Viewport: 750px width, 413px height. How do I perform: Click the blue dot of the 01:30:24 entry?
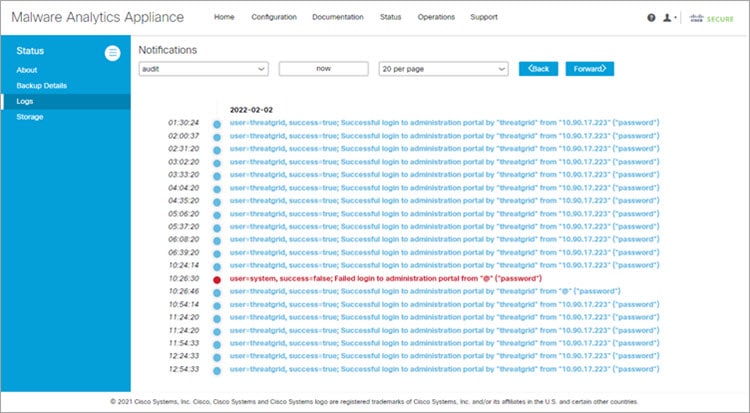pos(217,124)
